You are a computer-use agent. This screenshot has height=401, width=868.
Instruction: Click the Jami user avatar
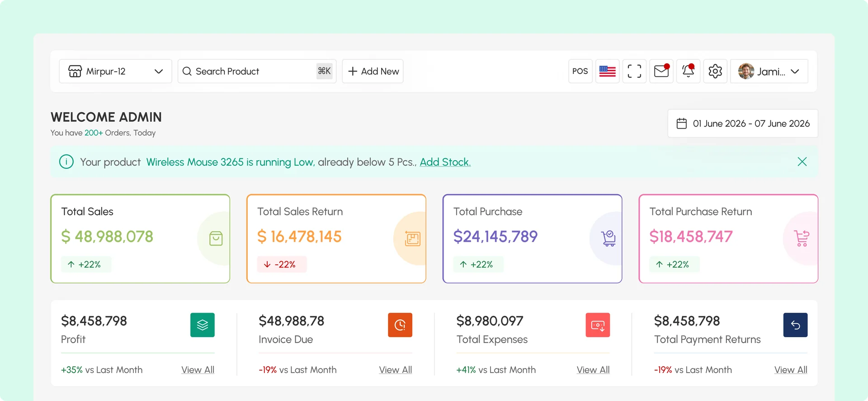(x=746, y=71)
